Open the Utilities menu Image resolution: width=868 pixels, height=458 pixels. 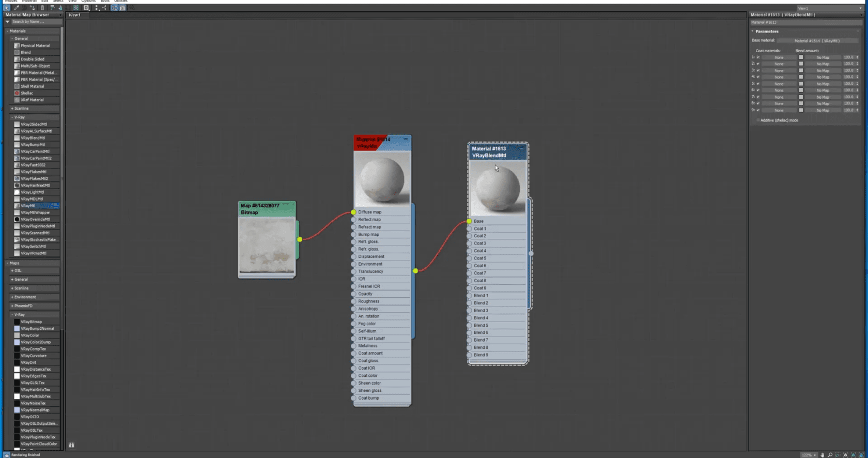tap(121, 2)
